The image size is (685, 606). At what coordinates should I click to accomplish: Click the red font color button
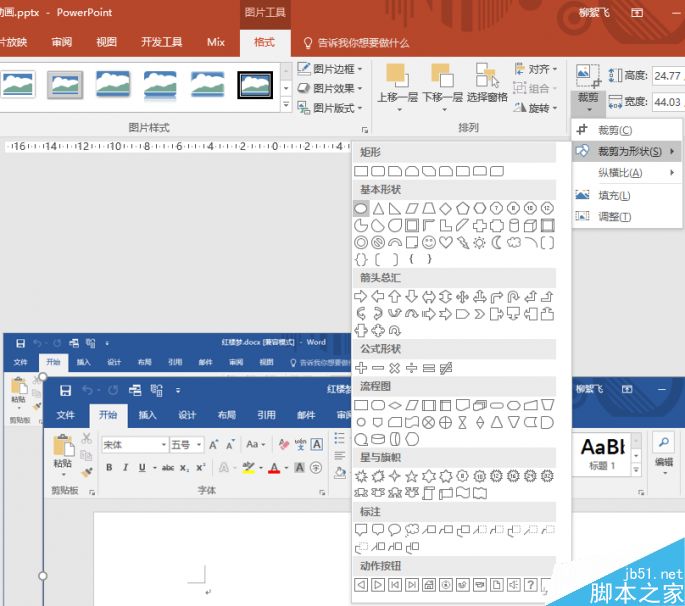click(x=275, y=468)
